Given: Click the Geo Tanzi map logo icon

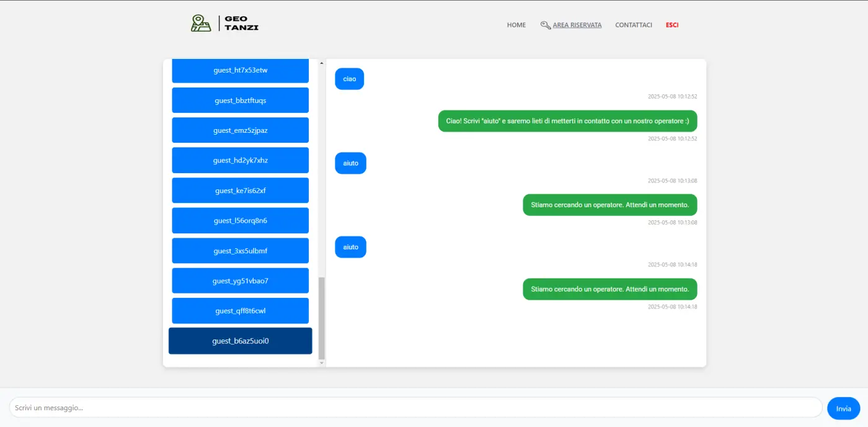Looking at the screenshot, I should coord(201,24).
